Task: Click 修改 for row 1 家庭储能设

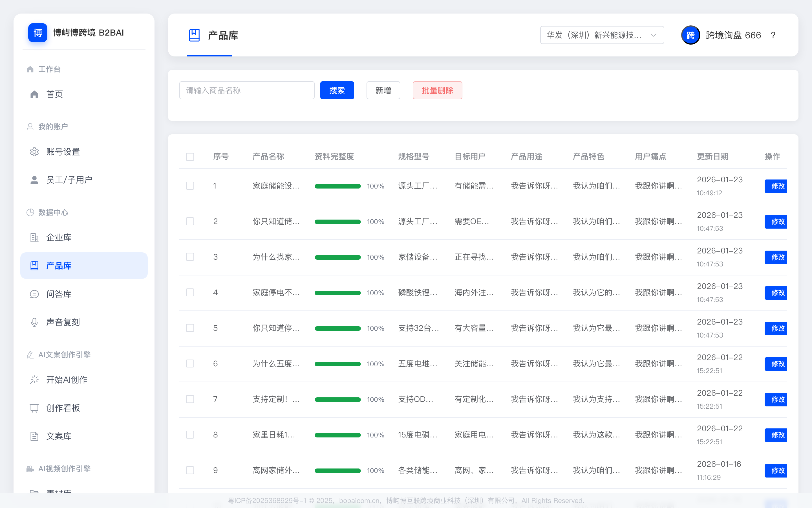Action: click(x=776, y=186)
